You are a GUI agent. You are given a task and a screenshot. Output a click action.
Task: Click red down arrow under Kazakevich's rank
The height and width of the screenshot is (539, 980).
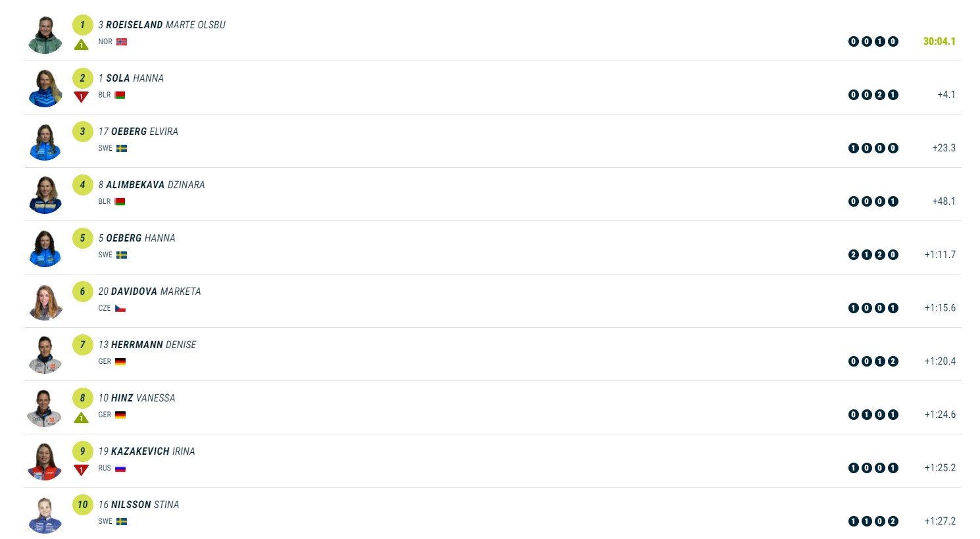(81, 470)
